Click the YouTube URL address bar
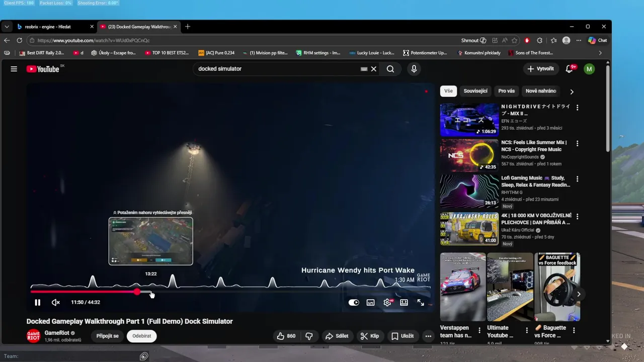The width and height of the screenshot is (644, 362). click(242, 40)
